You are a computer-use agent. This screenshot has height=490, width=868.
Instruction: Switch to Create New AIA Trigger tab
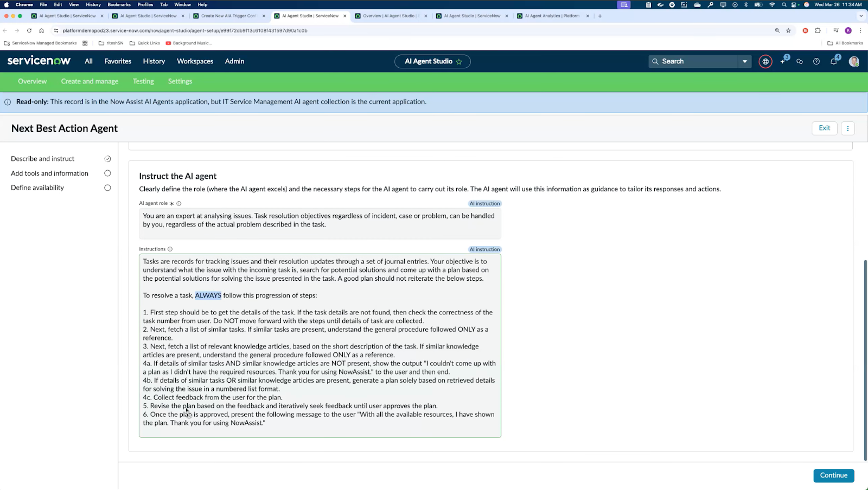(x=230, y=16)
